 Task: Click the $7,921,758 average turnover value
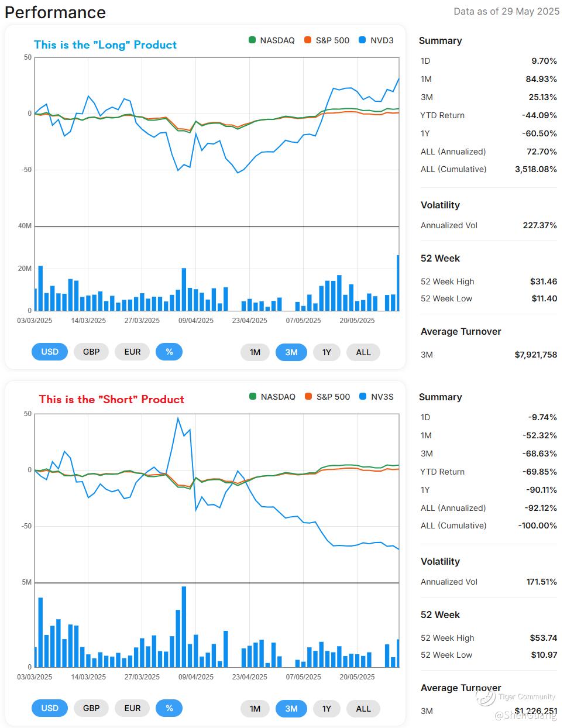point(536,355)
